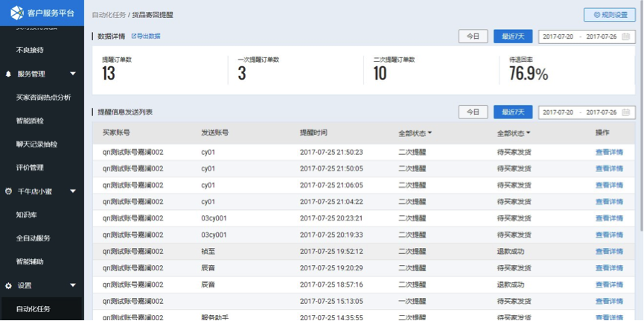644x321 pixels.
Task: Click the gear icon beside 设置
Action: (8, 285)
